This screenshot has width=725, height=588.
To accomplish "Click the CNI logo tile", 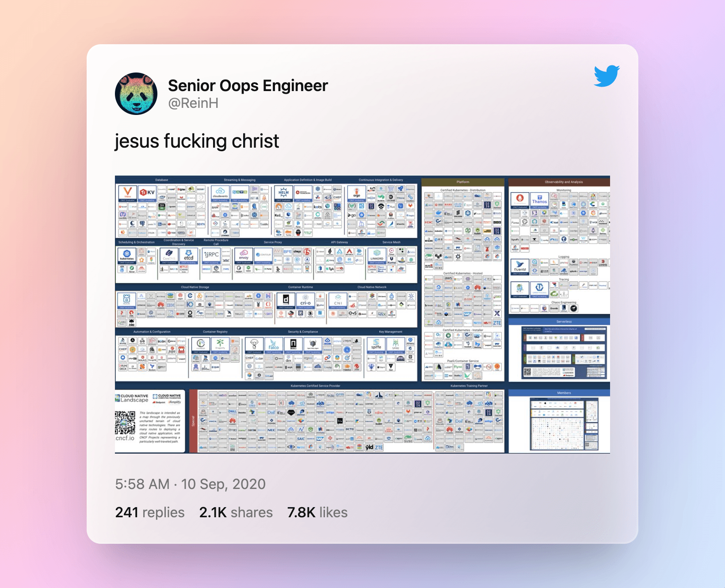I will (338, 301).
